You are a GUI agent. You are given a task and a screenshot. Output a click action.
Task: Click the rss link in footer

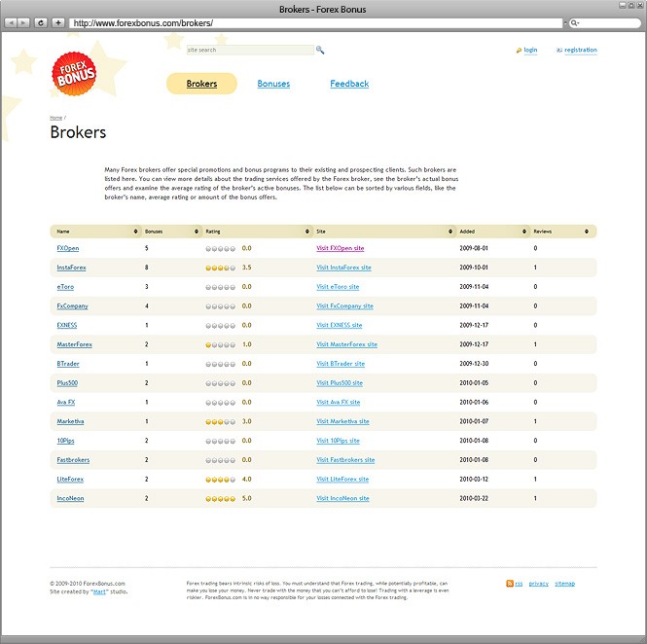coord(519,584)
